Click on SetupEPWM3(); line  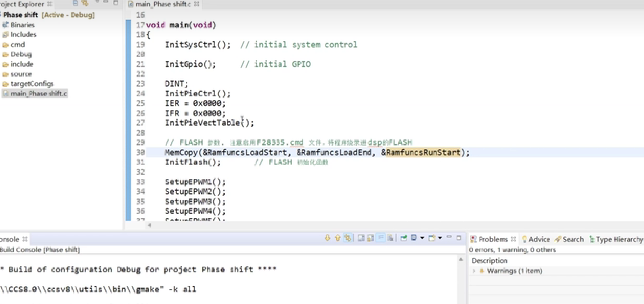pos(195,201)
